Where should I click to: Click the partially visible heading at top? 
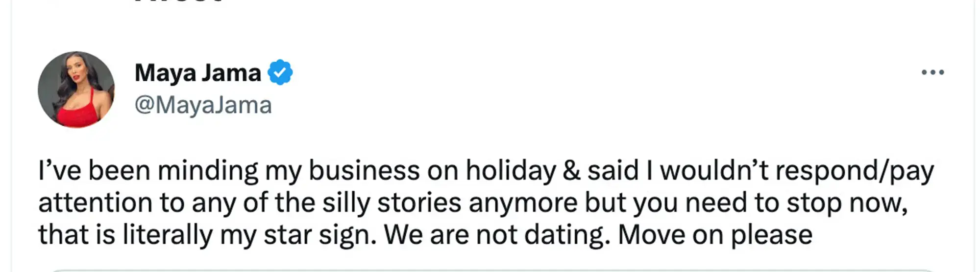(x=179, y=2)
